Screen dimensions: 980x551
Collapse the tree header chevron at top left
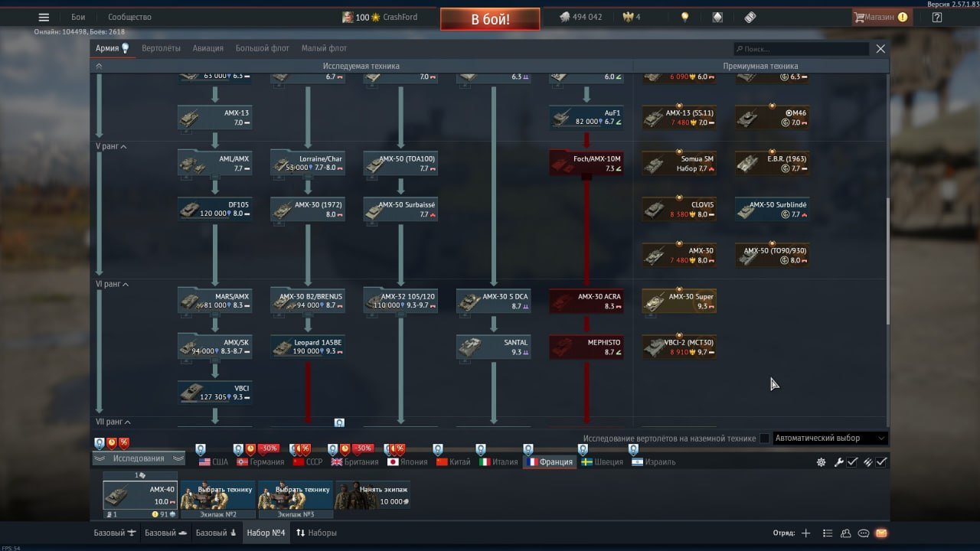[x=98, y=67]
